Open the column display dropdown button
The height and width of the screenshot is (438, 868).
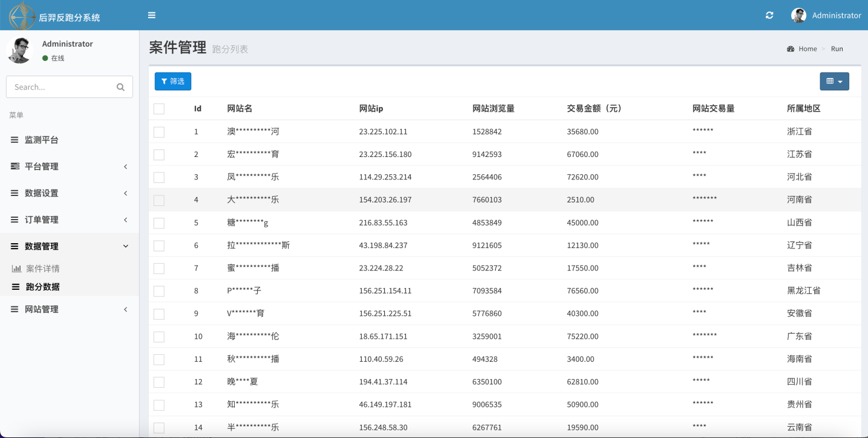tap(834, 81)
